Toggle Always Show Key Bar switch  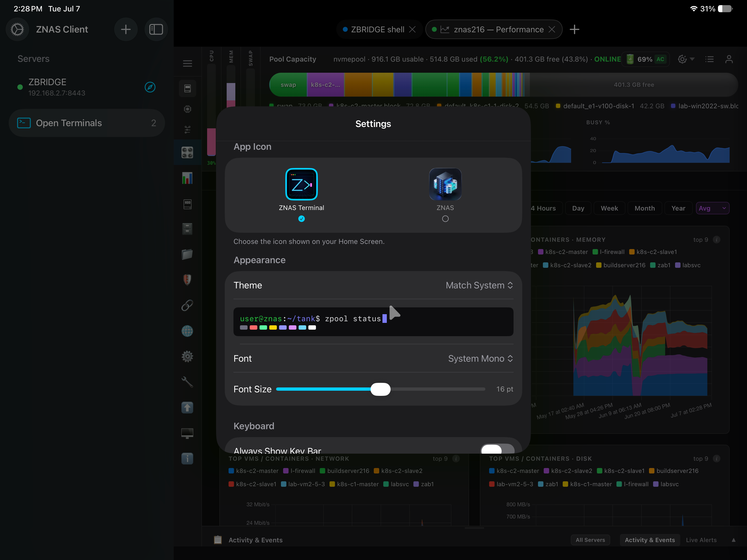(498, 449)
